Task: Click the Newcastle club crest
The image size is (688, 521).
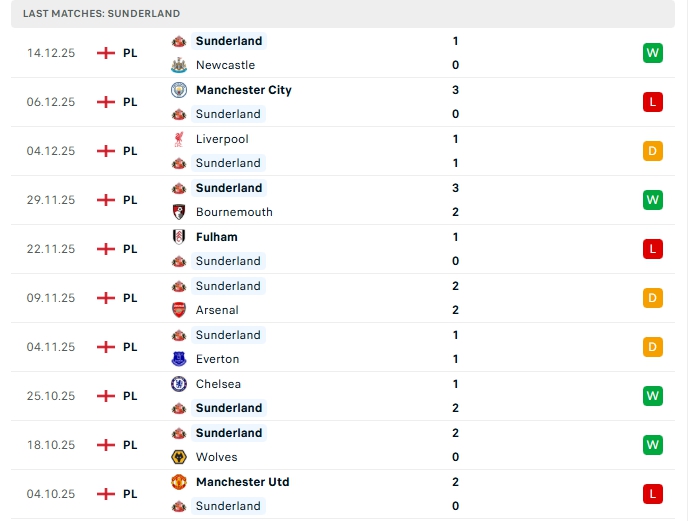Action: pyautogui.click(x=179, y=65)
